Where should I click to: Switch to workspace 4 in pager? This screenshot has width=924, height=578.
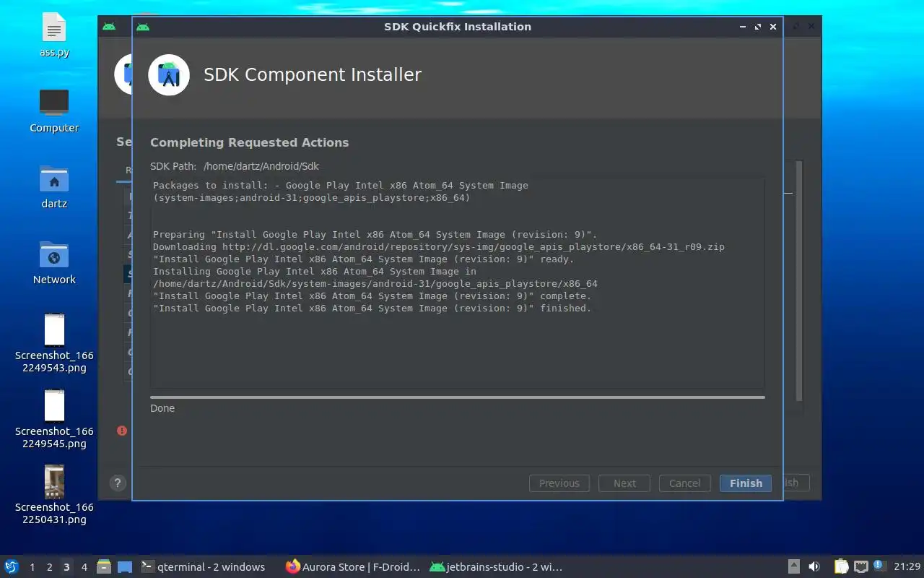(x=84, y=567)
